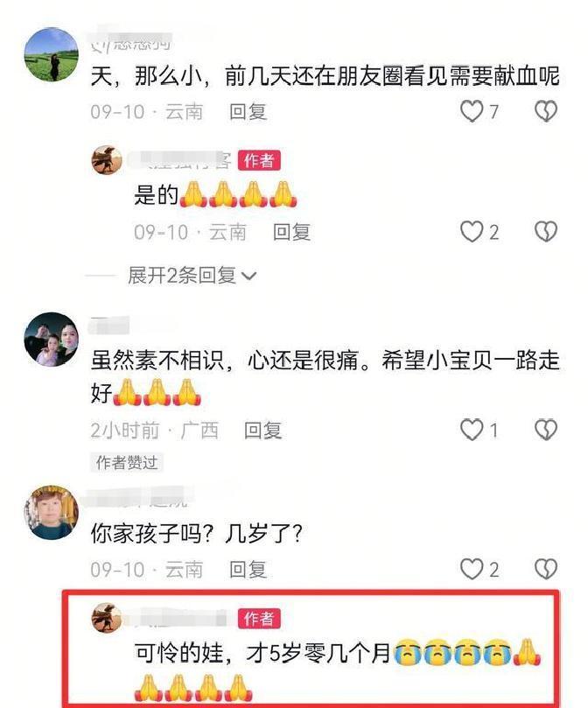Viewport: 588px width, 708px height.
Task: Open author avatar beside 是的 reply
Action: 107,160
